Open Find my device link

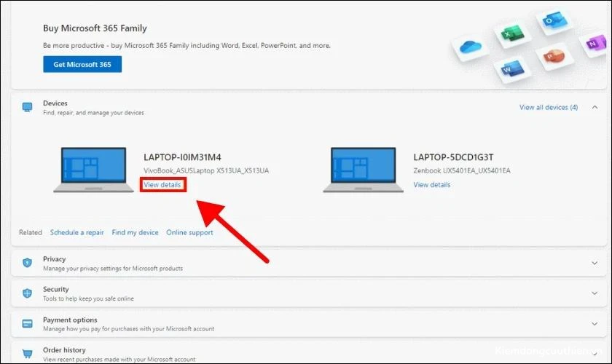135,232
